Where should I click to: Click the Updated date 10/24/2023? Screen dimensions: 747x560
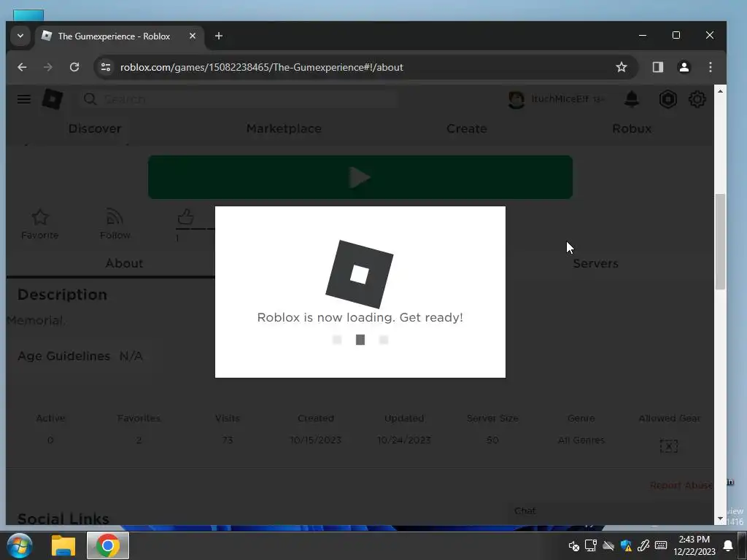404,440
